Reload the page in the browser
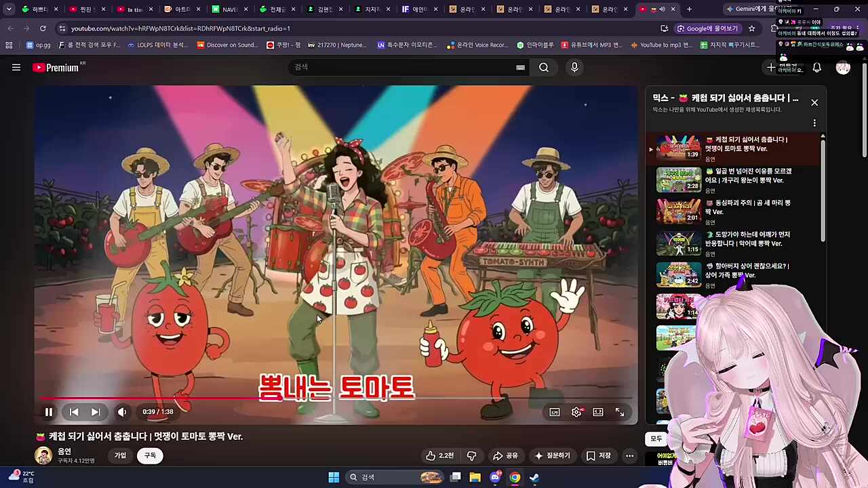This screenshot has width=868, height=488. 43,28
